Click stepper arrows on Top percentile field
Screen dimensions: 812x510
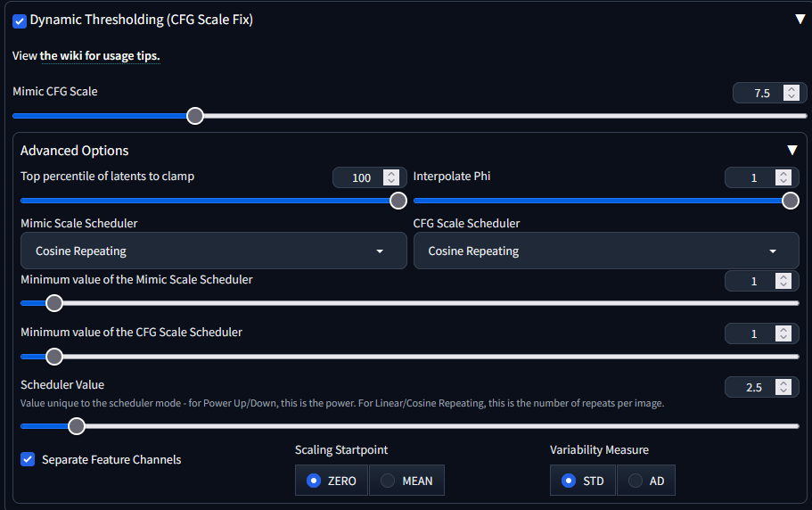[390, 177]
